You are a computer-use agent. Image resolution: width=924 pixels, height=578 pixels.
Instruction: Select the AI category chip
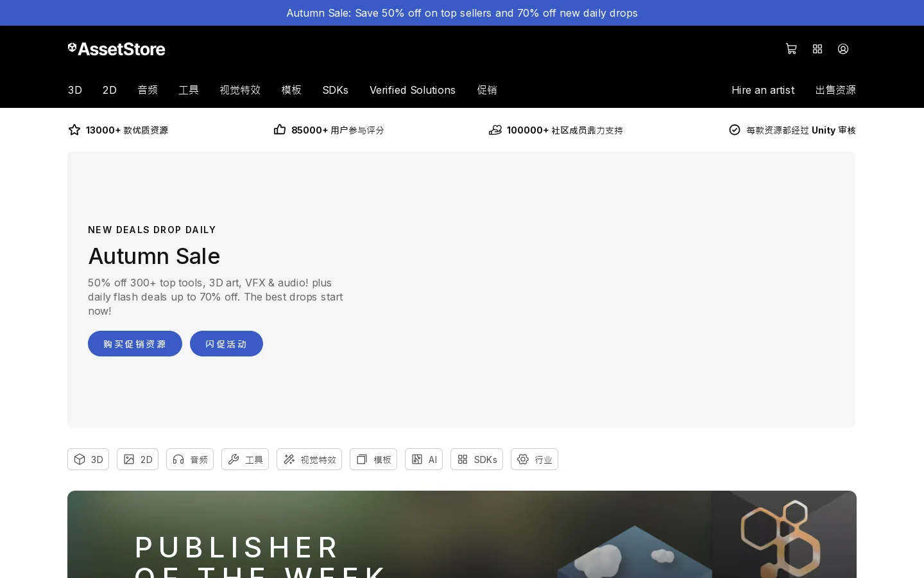tap(424, 459)
